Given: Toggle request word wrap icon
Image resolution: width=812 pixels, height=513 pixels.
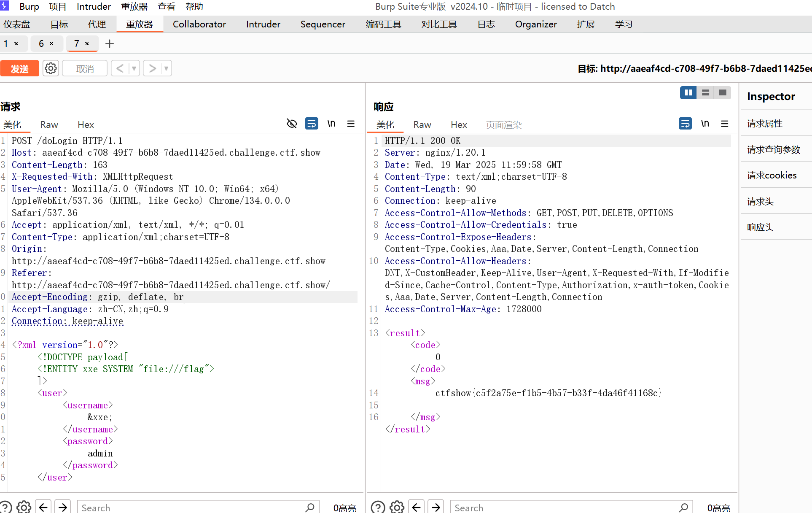Looking at the screenshot, I should pos(311,124).
